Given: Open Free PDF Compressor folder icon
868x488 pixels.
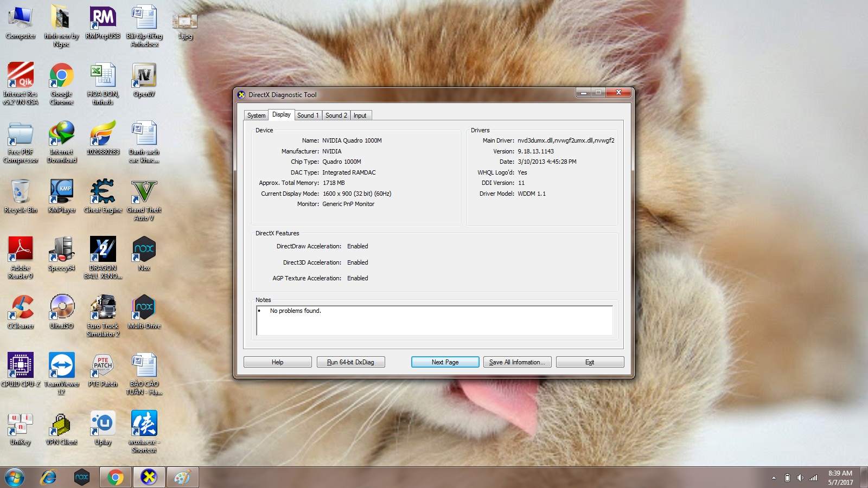Looking at the screenshot, I should pyautogui.click(x=21, y=142).
